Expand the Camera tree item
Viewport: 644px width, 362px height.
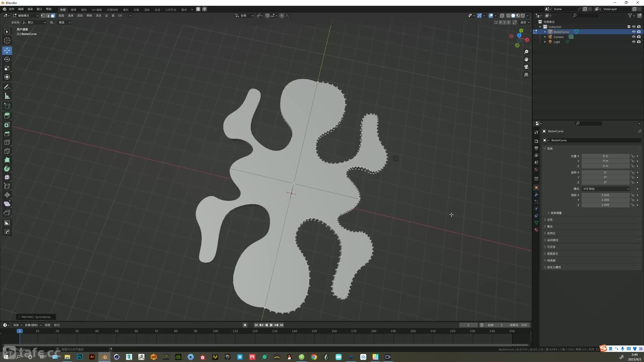[x=545, y=37]
